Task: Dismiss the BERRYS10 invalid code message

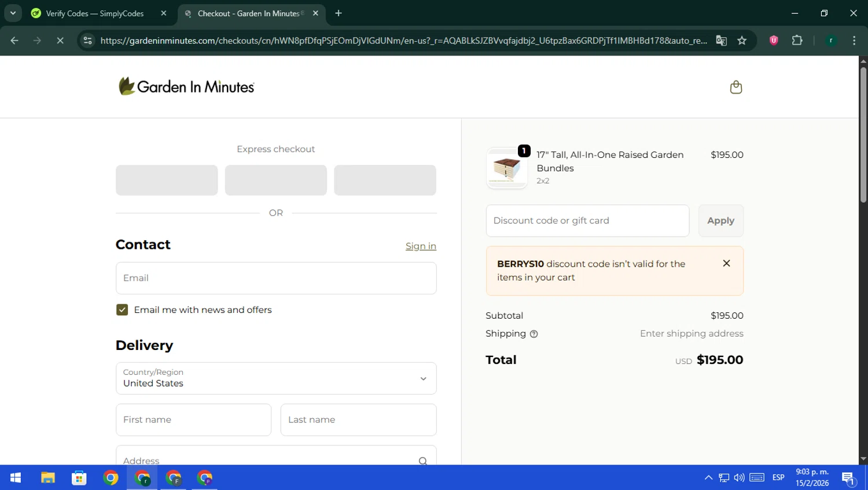Action: (726, 263)
